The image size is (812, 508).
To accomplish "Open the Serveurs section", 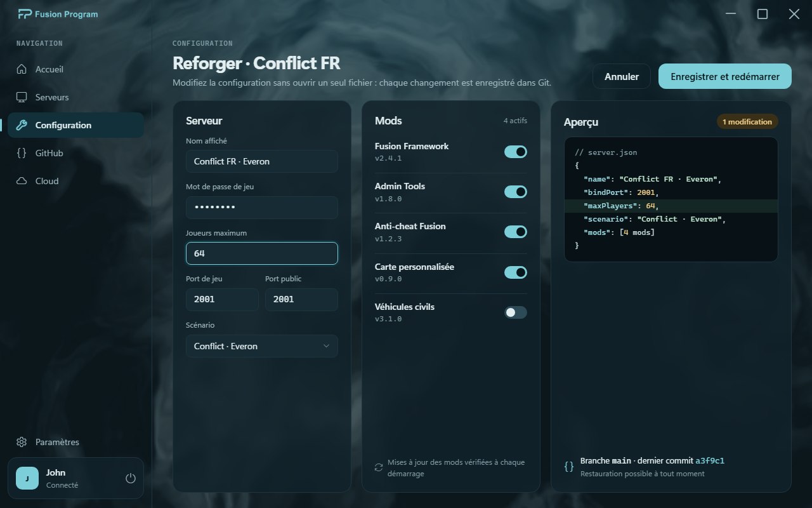I will click(x=75, y=97).
